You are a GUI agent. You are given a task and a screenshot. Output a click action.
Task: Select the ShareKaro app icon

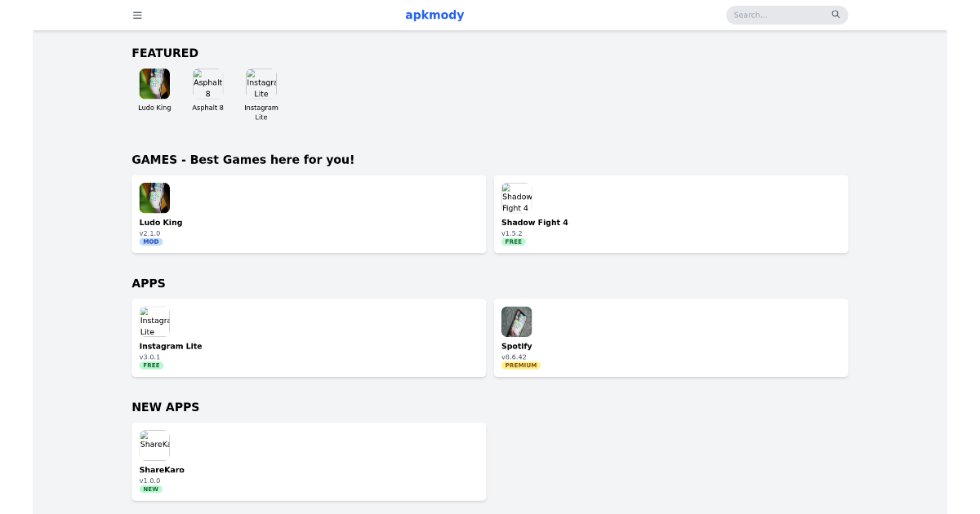(154, 443)
